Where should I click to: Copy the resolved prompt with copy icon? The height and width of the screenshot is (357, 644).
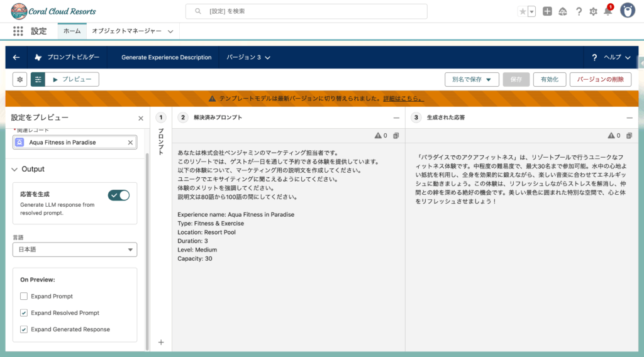(x=396, y=135)
